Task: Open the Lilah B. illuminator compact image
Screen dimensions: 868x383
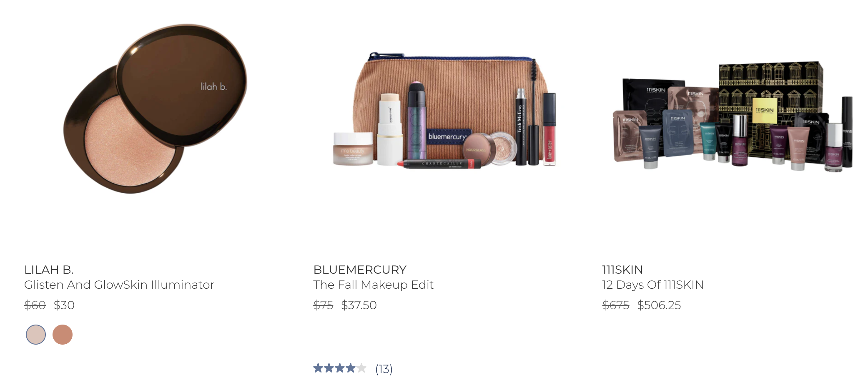Action: (155, 108)
